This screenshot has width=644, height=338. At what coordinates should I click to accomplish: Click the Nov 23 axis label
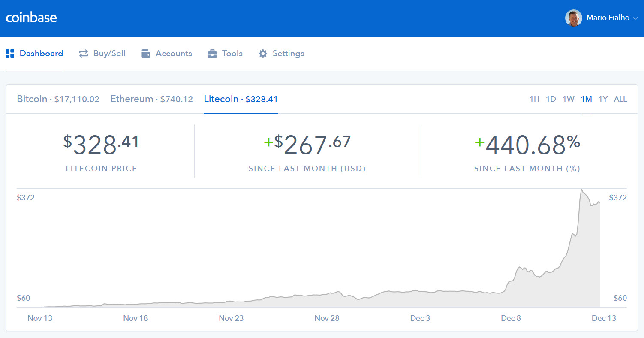click(x=231, y=318)
